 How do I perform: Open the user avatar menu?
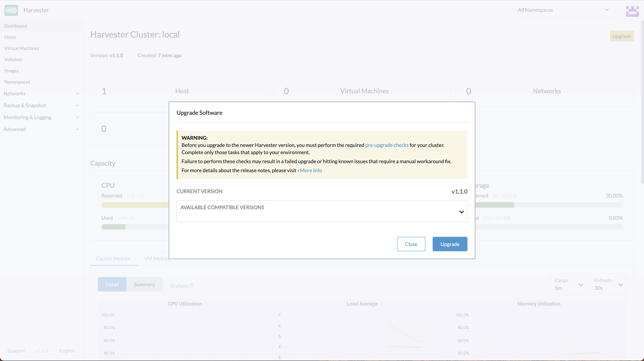(x=632, y=10)
